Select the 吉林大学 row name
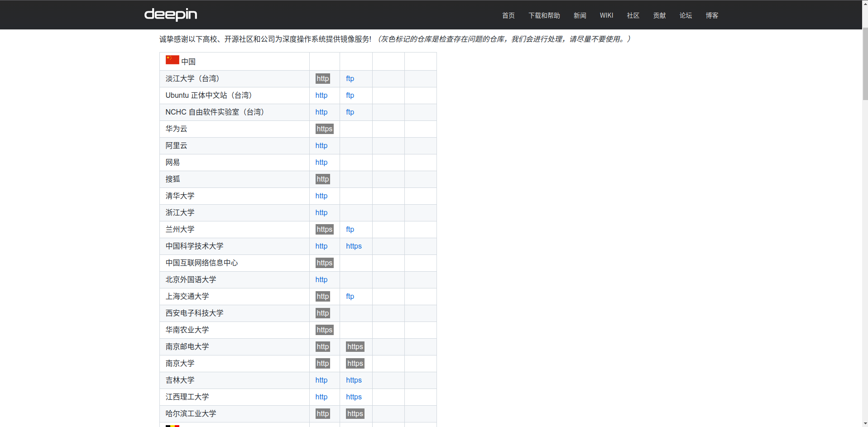Image resolution: width=868 pixels, height=427 pixels. pyautogui.click(x=180, y=380)
